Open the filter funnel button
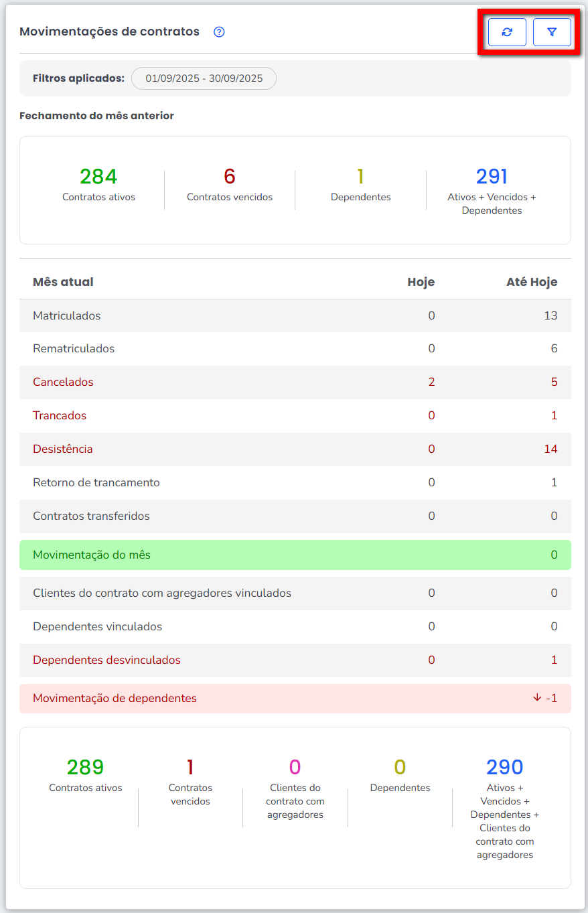588x913 pixels. point(552,32)
